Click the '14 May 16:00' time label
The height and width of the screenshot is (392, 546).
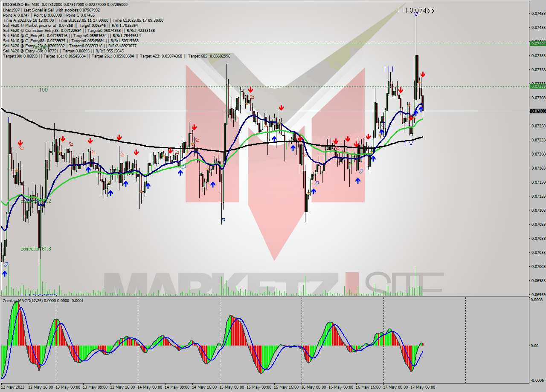204,387
